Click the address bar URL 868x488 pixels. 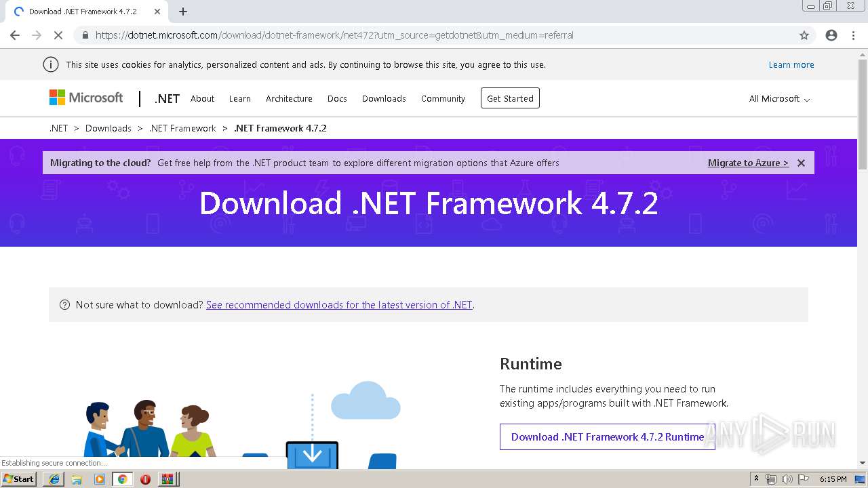tap(334, 35)
